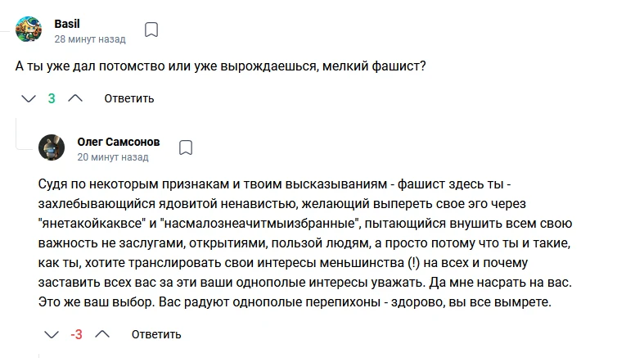
Task: Open Basil's profile avatar
Action: [x=29, y=29]
